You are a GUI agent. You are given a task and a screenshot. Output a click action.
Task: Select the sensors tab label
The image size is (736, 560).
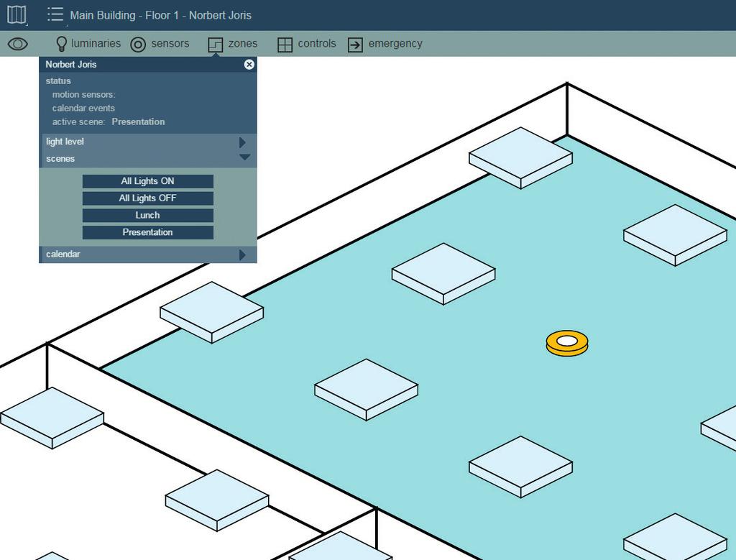[x=170, y=43]
